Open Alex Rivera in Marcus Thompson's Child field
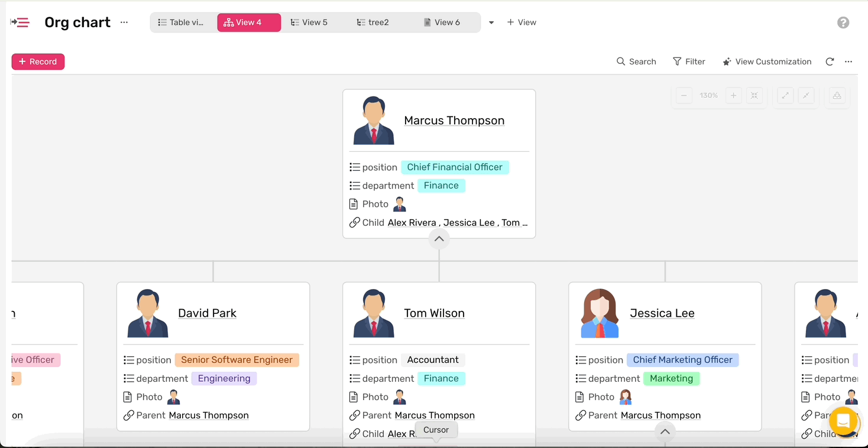The image size is (868, 448). click(x=412, y=223)
